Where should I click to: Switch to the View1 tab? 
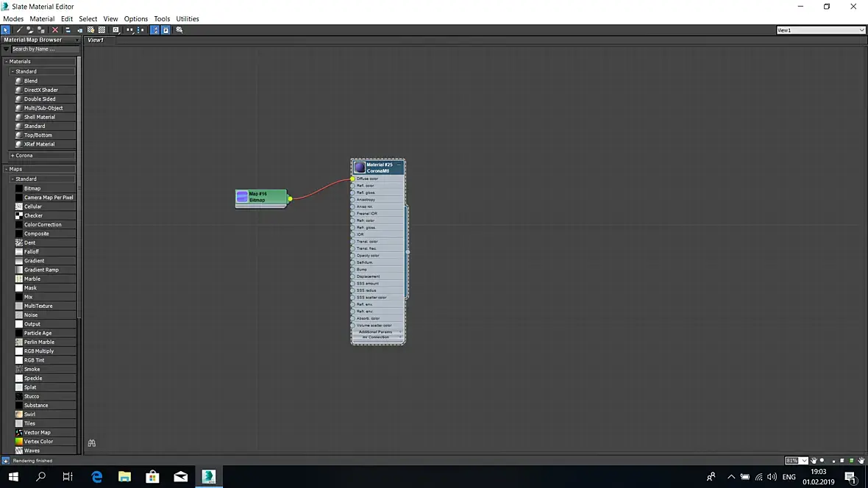click(x=96, y=40)
